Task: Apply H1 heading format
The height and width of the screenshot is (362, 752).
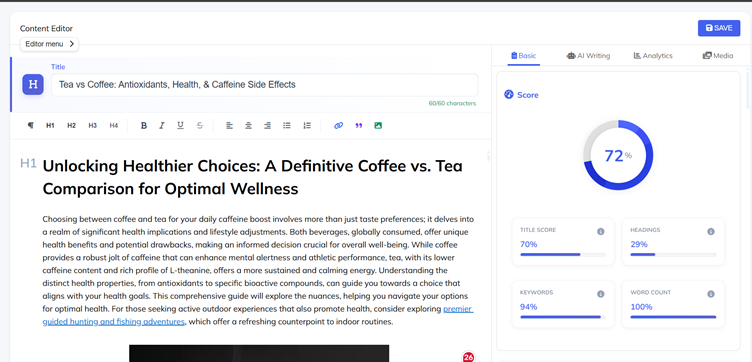Action: pos(50,126)
